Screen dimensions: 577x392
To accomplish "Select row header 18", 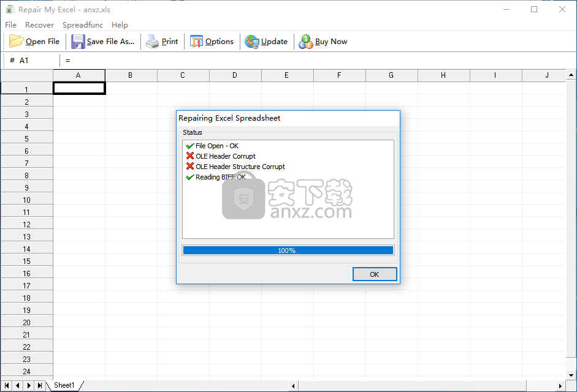I will (x=27, y=298).
